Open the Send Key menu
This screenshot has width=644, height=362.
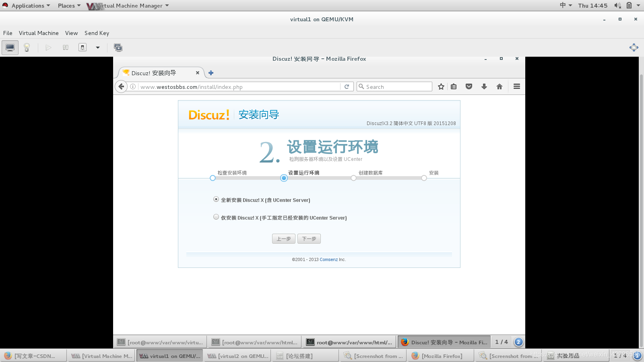[x=97, y=33]
